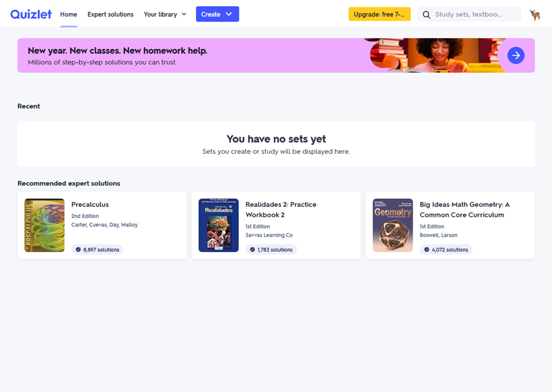Click the Your library chevron
This screenshot has width=552, height=392.
click(184, 14)
